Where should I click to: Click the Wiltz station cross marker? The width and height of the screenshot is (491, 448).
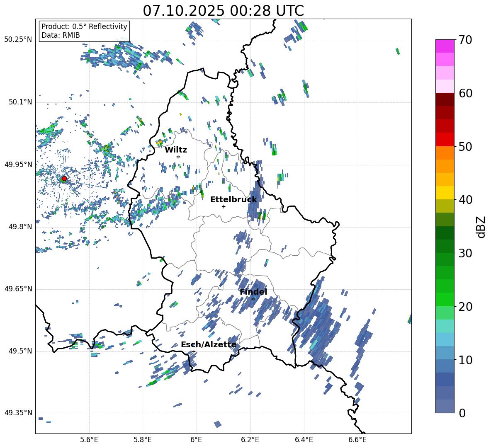(178, 157)
